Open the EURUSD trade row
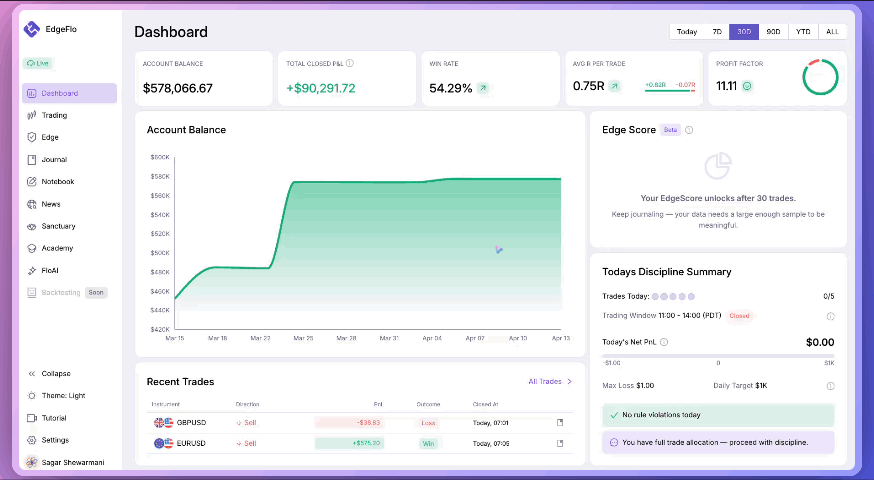874x480 pixels. (360, 443)
